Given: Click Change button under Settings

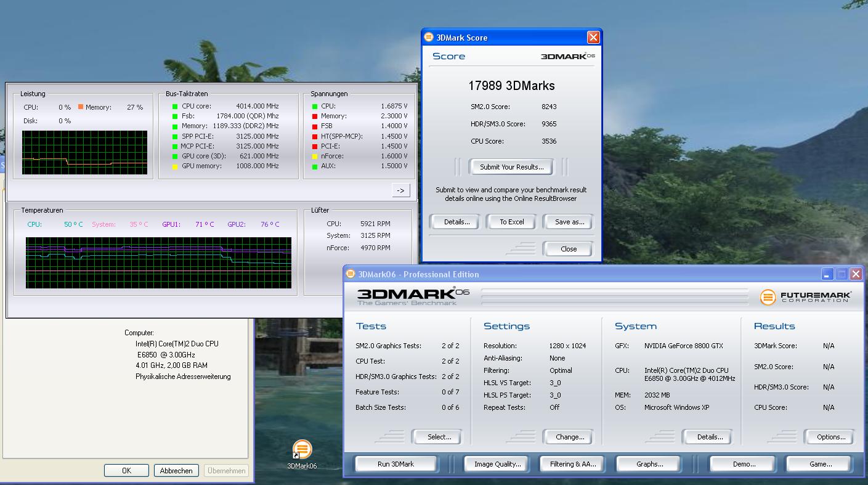Looking at the screenshot, I should (569, 437).
